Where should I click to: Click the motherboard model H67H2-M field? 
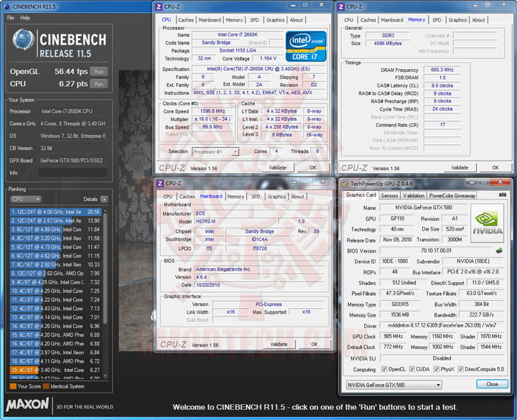point(236,222)
